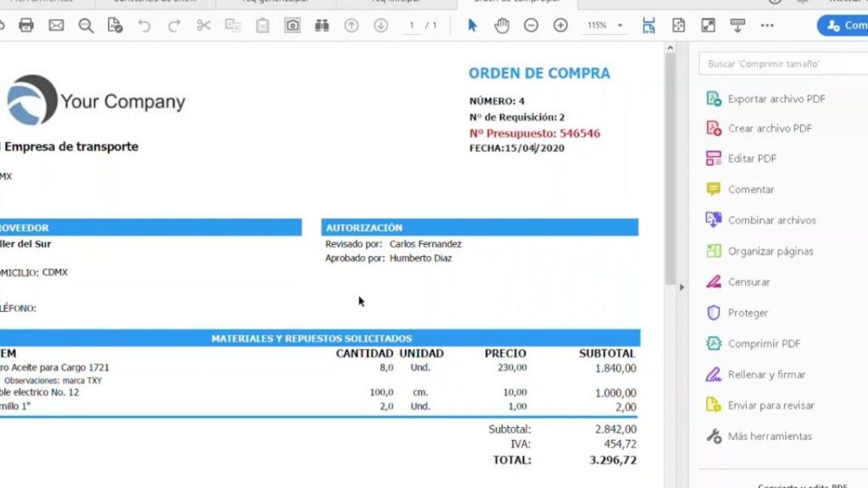Screen dimensions: 868x488
Task: Toggle full screen mode icon
Action: [x=708, y=25]
